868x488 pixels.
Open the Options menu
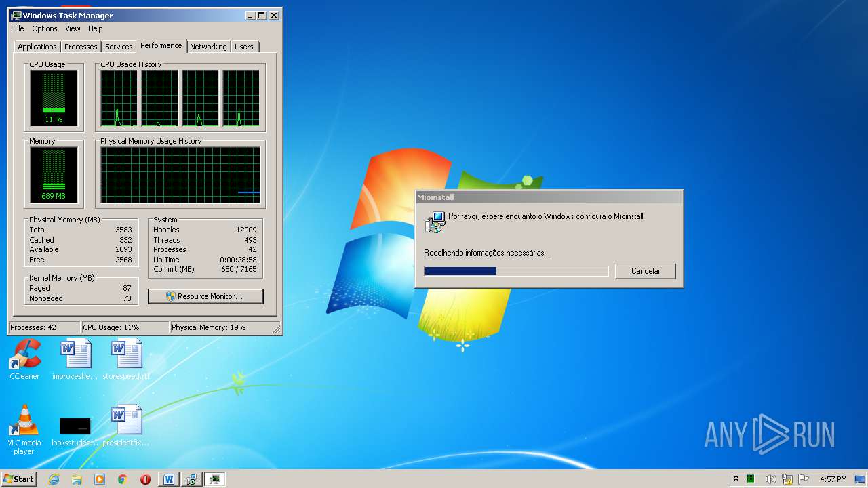pos(45,28)
